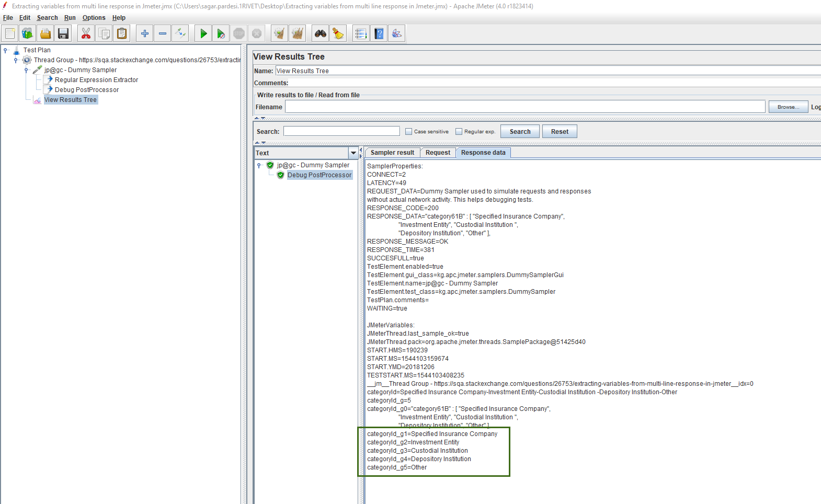Create a new test plan with the New icon
The height and width of the screenshot is (504, 821).
(x=10, y=33)
